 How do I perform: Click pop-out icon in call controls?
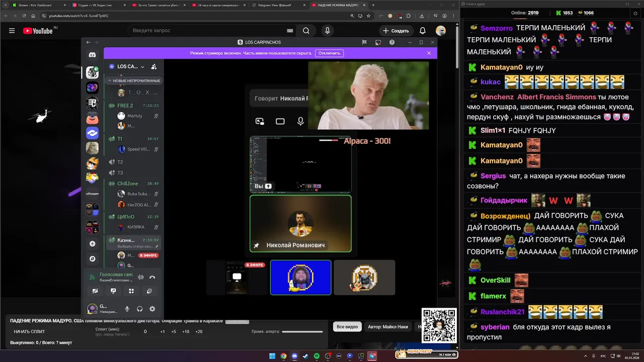(x=260, y=121)
